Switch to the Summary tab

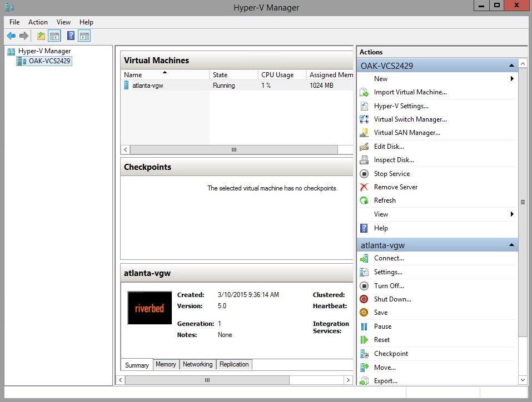click(137, 365)
